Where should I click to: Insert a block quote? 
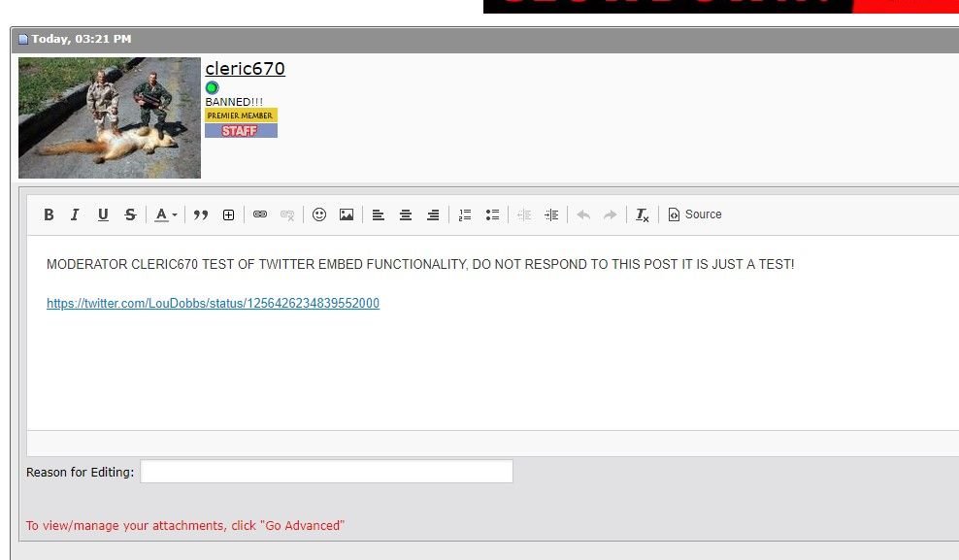tap(201, 215)
